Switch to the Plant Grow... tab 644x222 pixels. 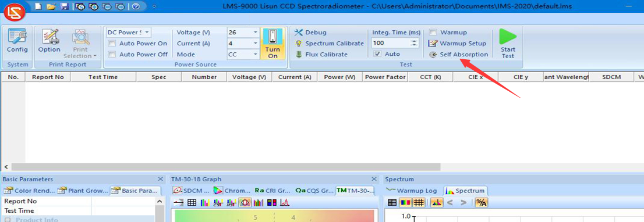(x=83, y=191)
